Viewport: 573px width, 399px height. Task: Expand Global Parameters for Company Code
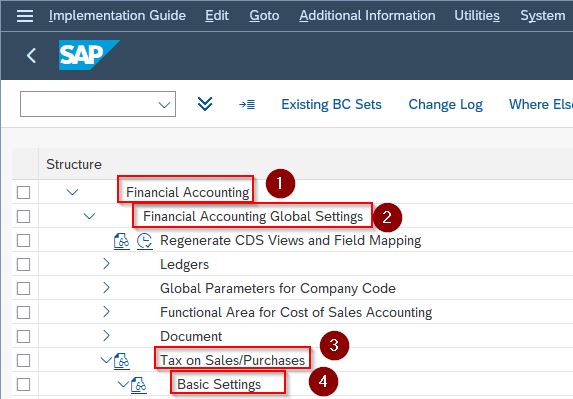(x=106, y=288)
